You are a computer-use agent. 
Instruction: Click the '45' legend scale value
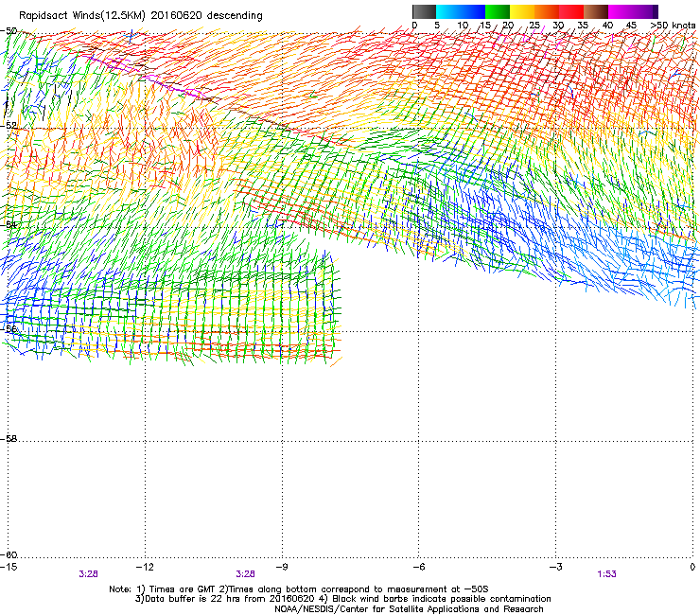(631, 26)
